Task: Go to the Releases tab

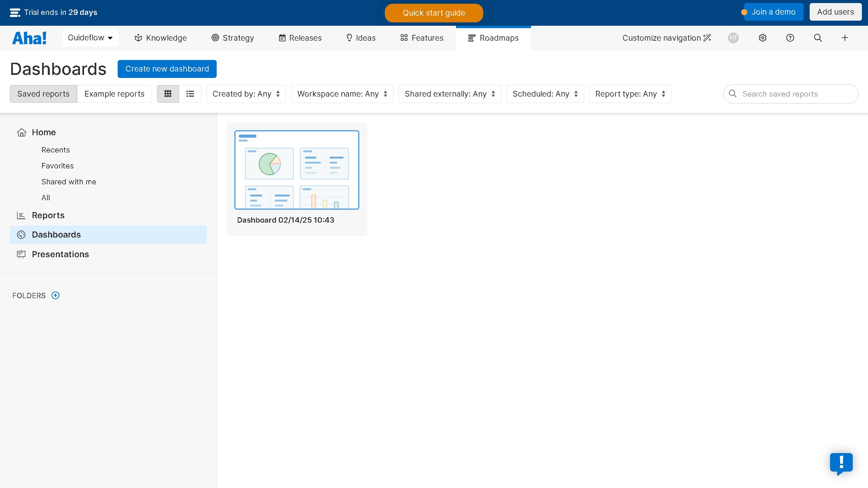Action: pos(300,38)
